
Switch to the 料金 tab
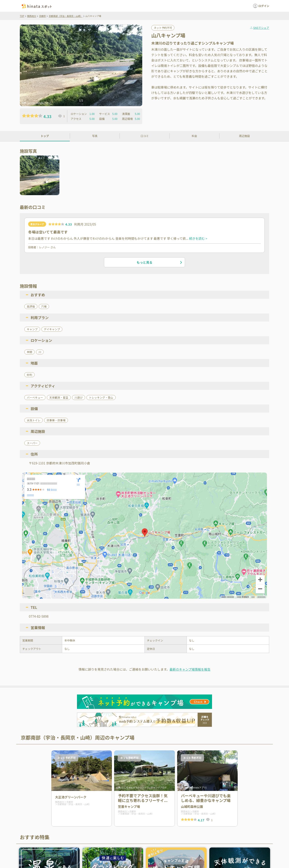(194, 136)
